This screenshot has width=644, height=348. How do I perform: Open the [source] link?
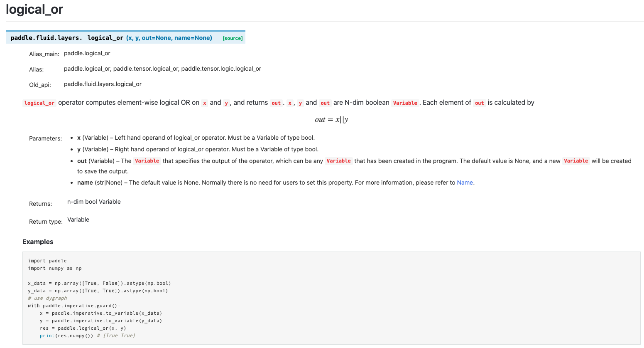(233, 38)
